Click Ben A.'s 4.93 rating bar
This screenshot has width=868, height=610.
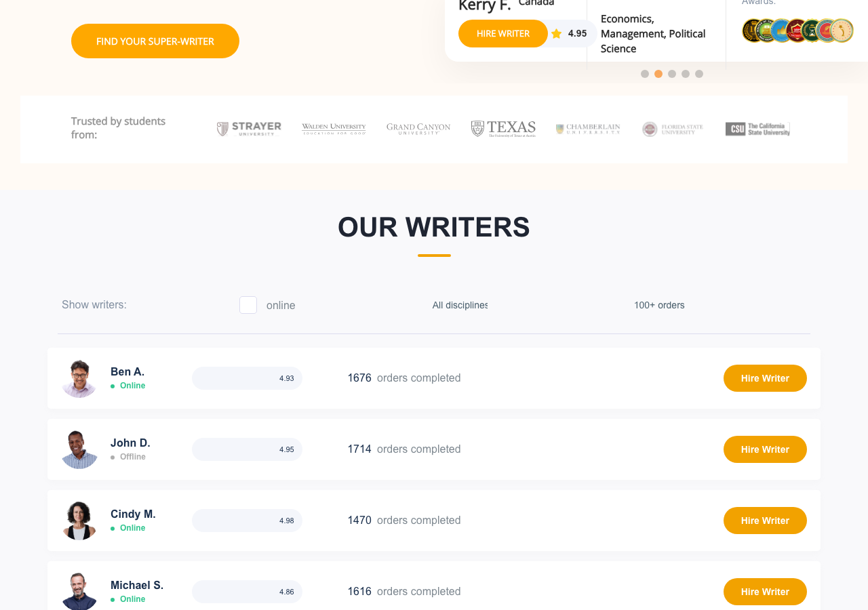click(x=247, y=378)
